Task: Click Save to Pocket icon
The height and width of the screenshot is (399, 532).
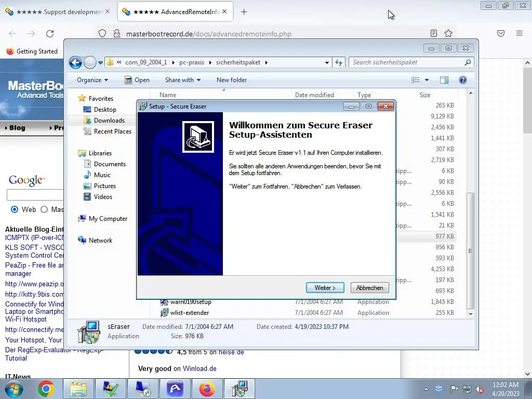Action: click(501, 33)
